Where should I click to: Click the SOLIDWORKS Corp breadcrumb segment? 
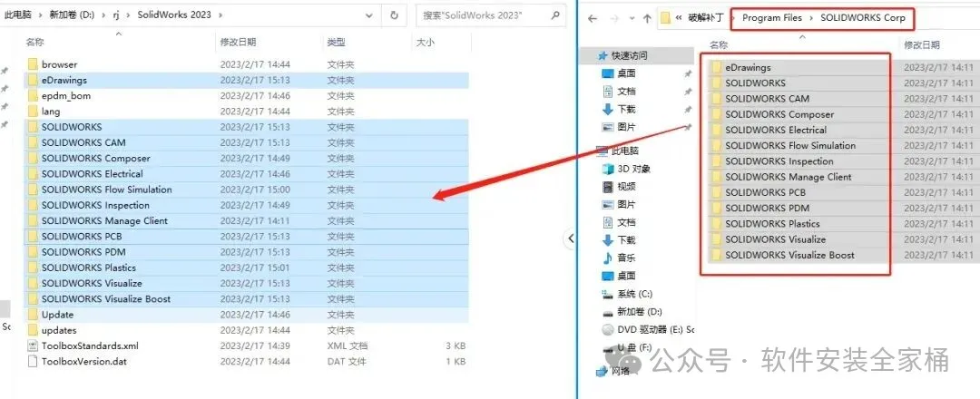pyautogui.click(x=863, y=18)
